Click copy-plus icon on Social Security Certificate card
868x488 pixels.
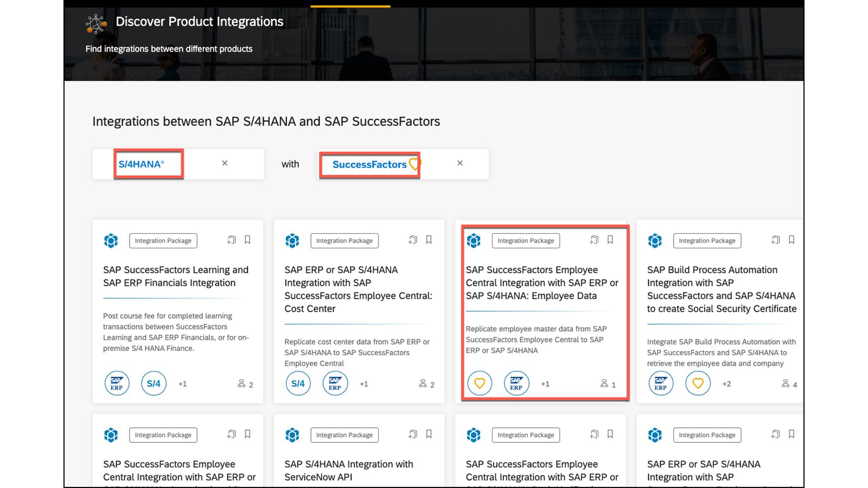click(x=775, y=240)
